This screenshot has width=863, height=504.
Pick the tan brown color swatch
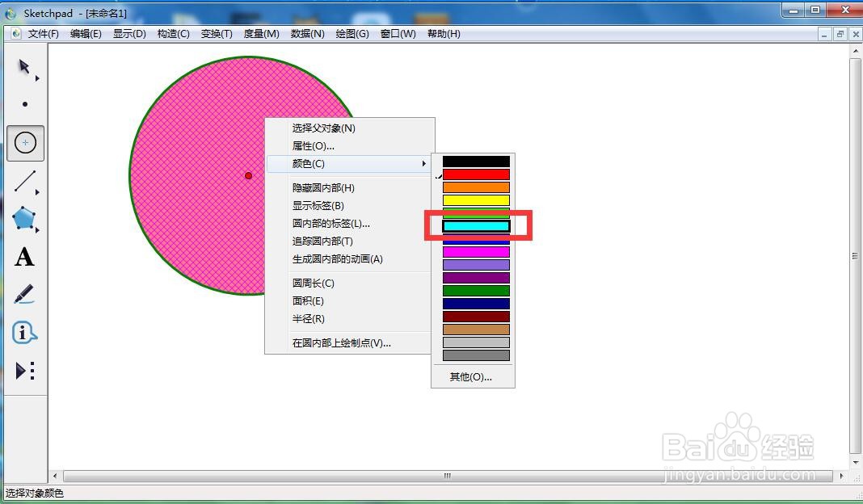coord(476,330)
